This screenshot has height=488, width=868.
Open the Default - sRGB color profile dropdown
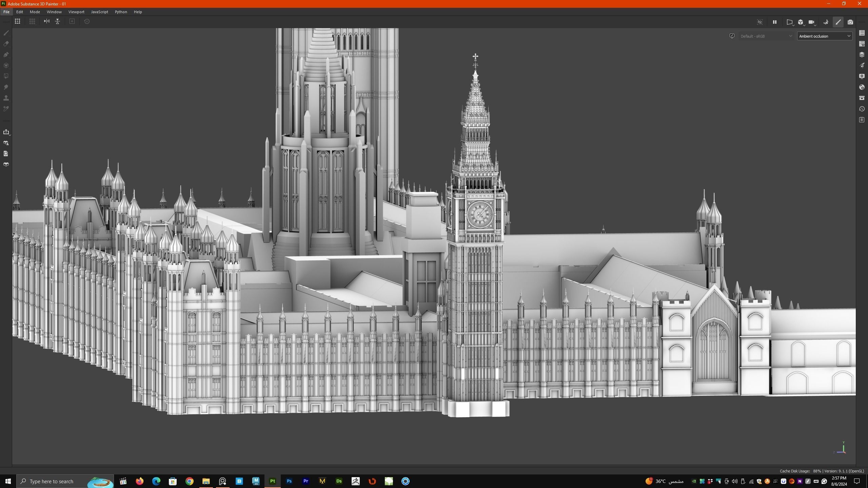[x=766, y=36]
